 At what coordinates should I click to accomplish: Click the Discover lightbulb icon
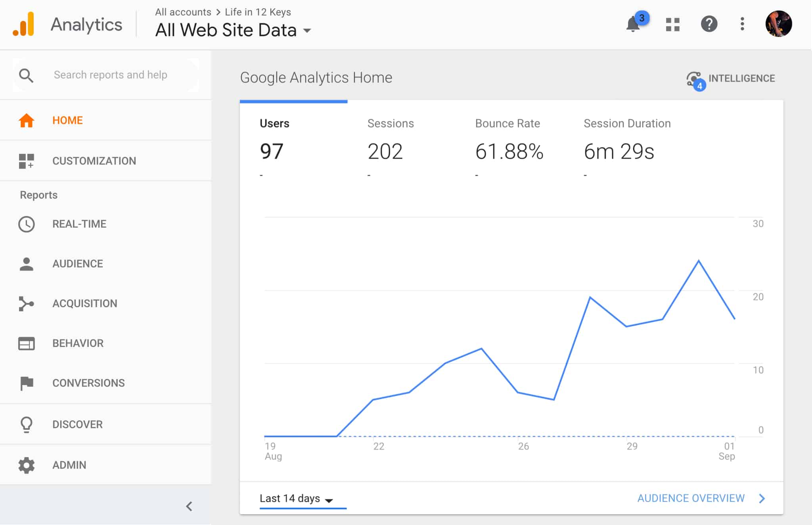(27, 425)
